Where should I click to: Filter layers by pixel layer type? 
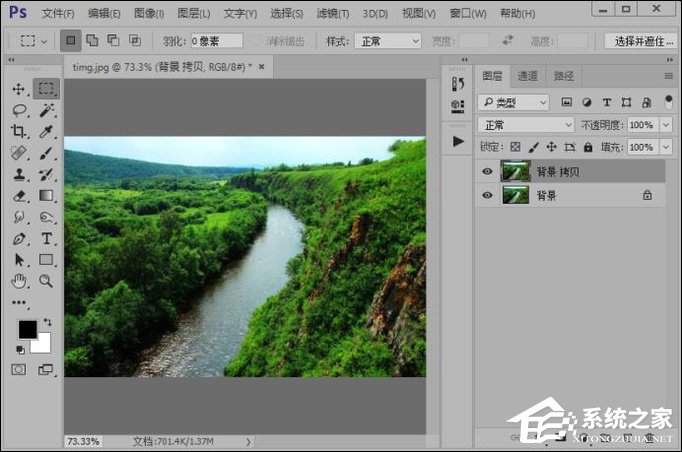click(x=566, y=102)
